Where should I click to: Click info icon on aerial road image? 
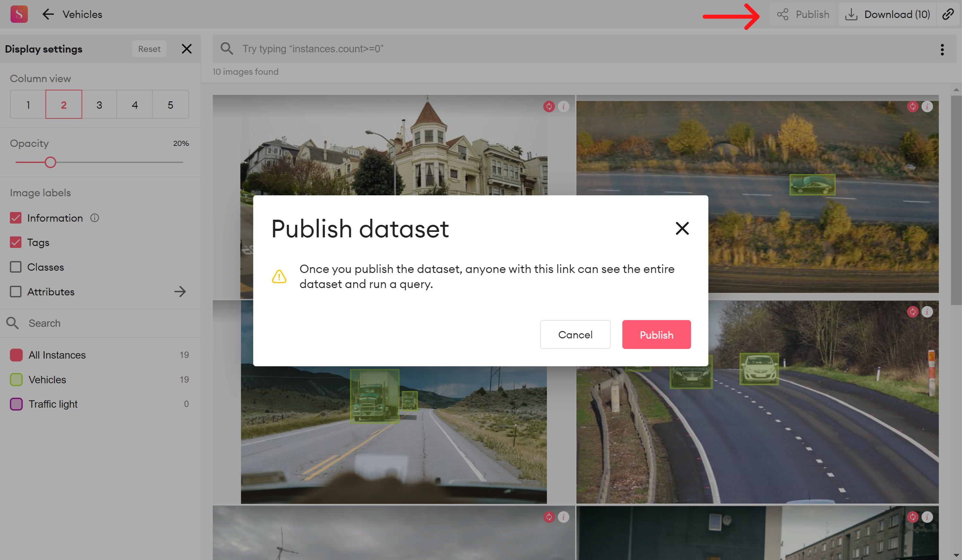(927, 106)
